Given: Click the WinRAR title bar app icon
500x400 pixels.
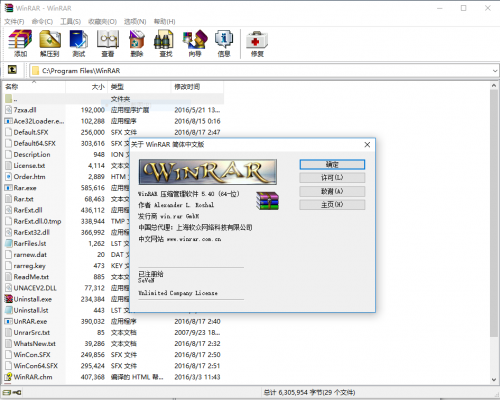Looking at the screenshot, I should [8, 8].
